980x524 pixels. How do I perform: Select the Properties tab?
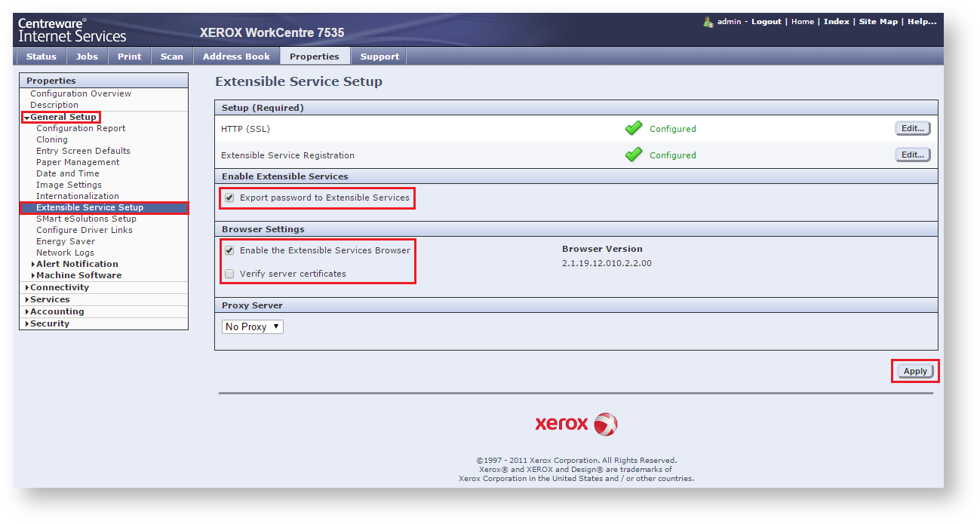[x=315, y=57]
